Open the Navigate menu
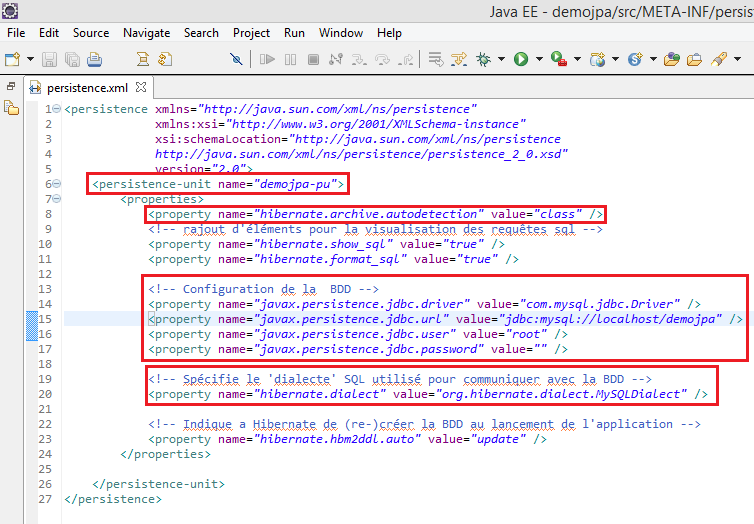 pos(146,33)
